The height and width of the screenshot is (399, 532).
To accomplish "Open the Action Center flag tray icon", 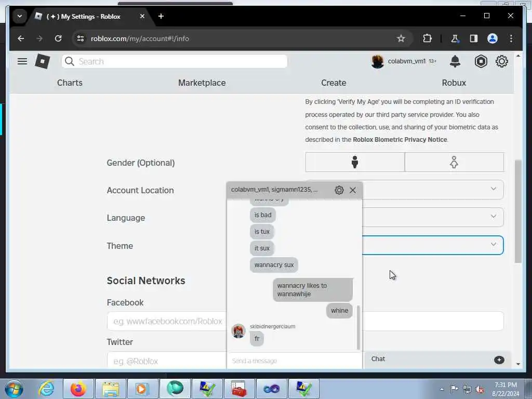I will point(454,389).
